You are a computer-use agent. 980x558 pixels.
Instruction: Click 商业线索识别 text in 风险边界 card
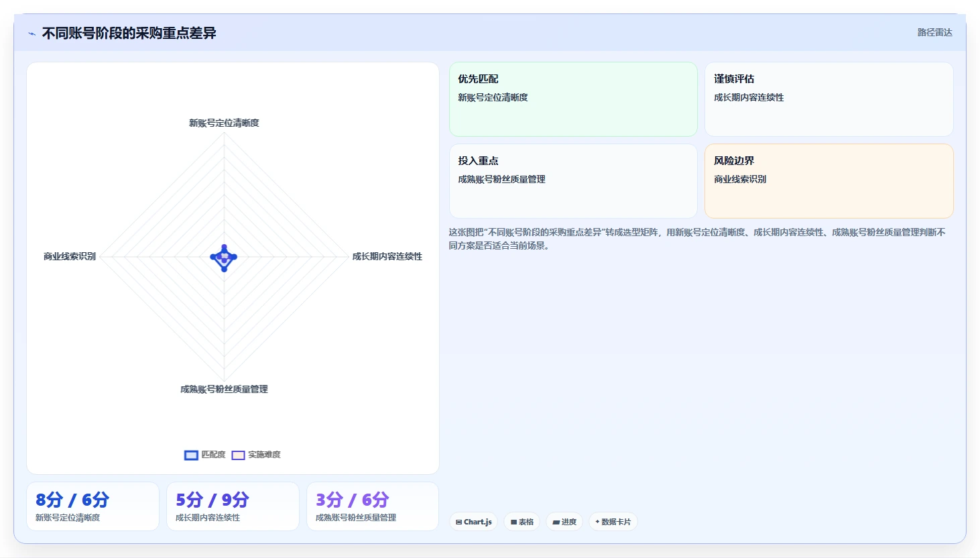[740, 179]
